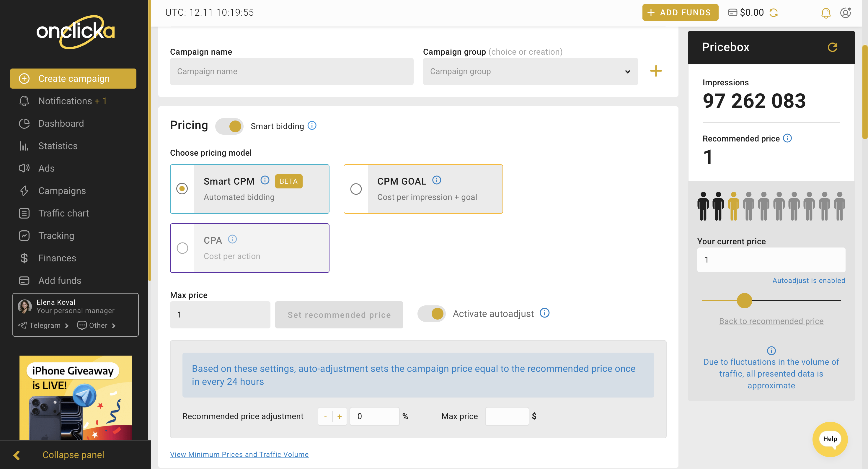868x469 pixels.
Task: Refresh the Pricebox data
Action: click(x=833, y=47)
